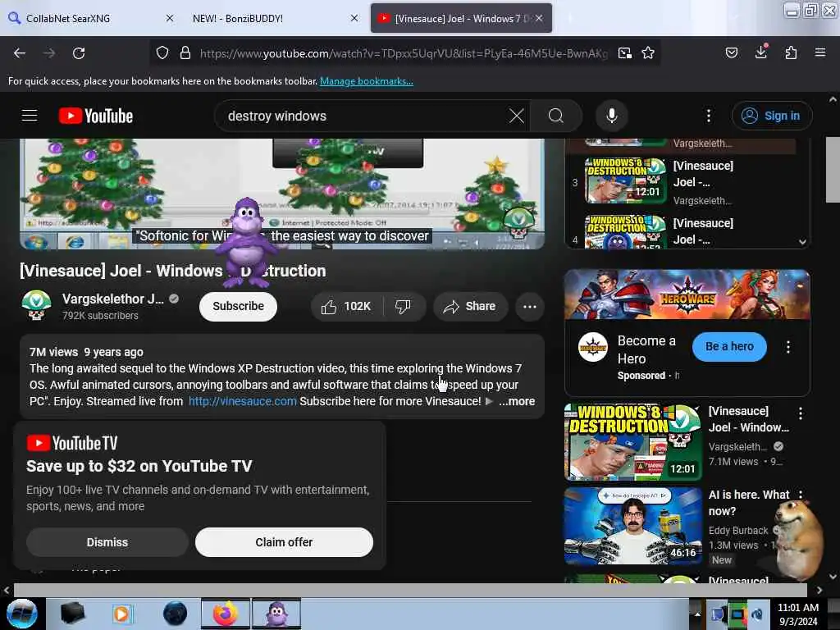Go back to previous page in Firefox

(x=20, y=53)
